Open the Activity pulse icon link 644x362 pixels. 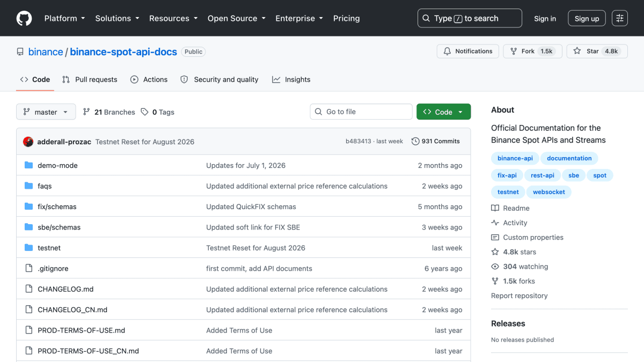(495, 223)
